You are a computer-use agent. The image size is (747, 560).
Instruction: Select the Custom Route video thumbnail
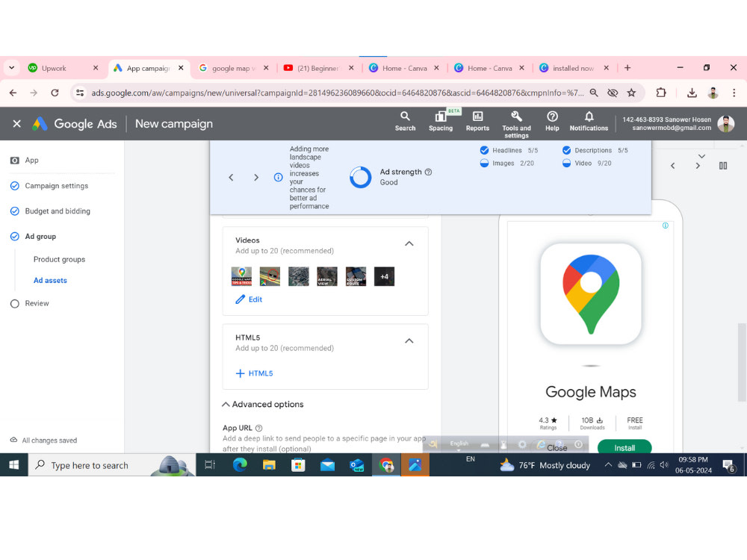[x=356, y=277]
